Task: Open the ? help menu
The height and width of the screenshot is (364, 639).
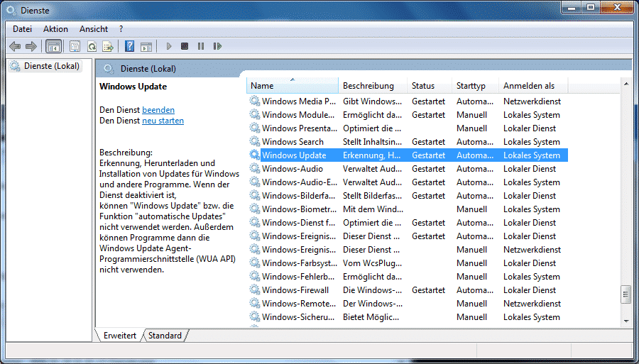Action: (x=121, y=29)
